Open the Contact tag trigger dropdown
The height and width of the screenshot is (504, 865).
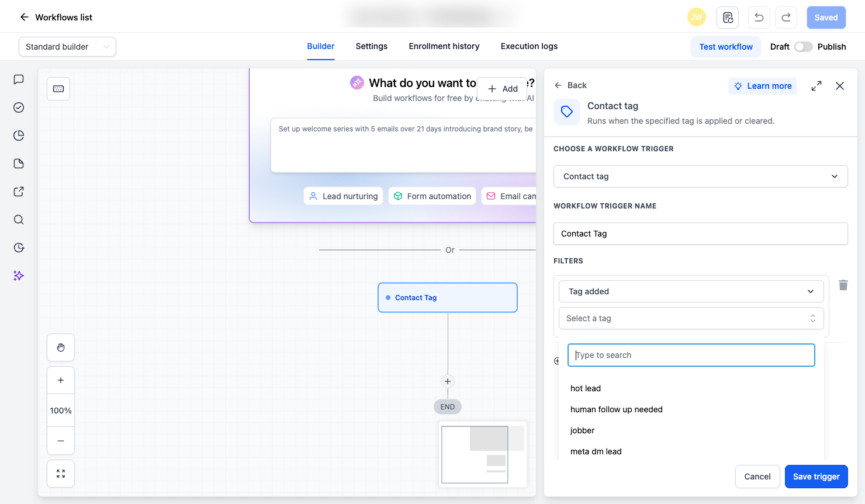tap(700, 176)
